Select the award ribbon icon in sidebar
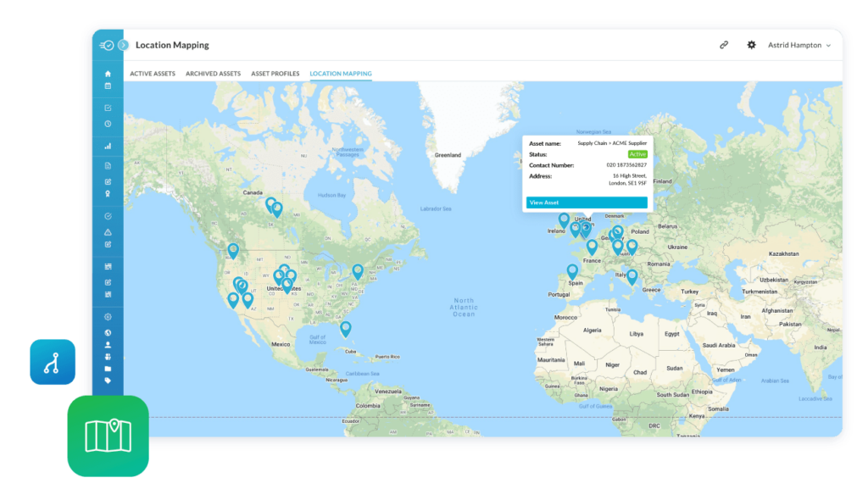Viewport: 868px width, 489px height. point(108,193)
